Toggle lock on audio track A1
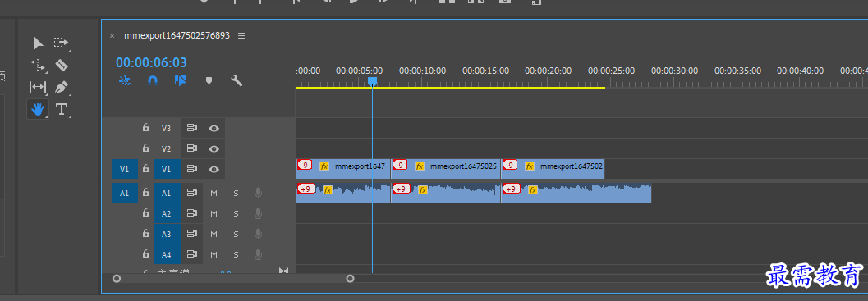Viewport: 868px width, 301px height. click(x=145, y=193)
